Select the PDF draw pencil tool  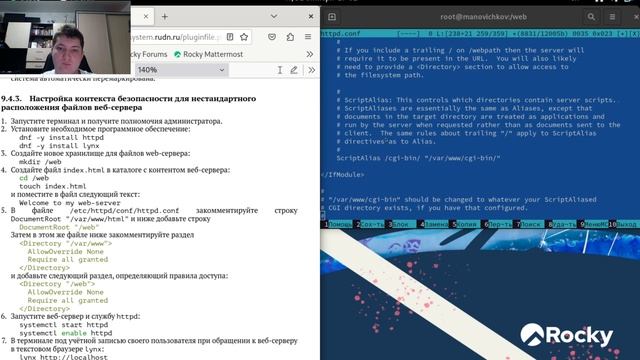click(293, 70)
